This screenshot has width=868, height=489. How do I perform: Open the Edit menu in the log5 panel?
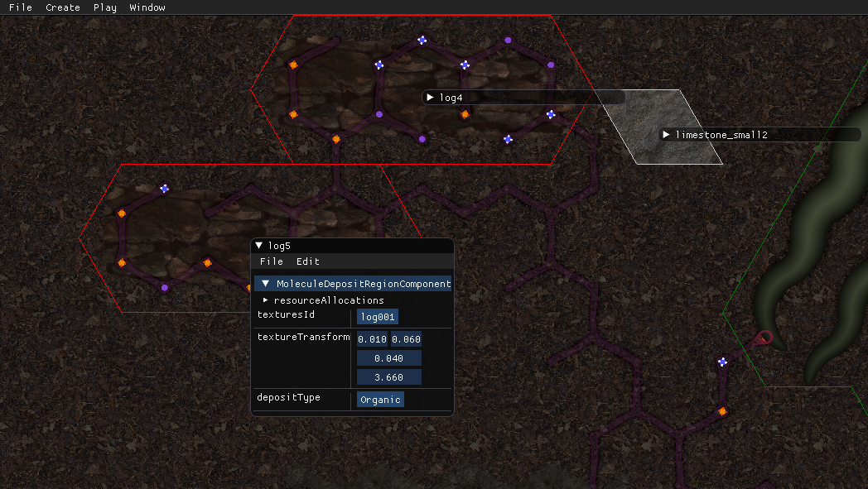pos(307,261)
